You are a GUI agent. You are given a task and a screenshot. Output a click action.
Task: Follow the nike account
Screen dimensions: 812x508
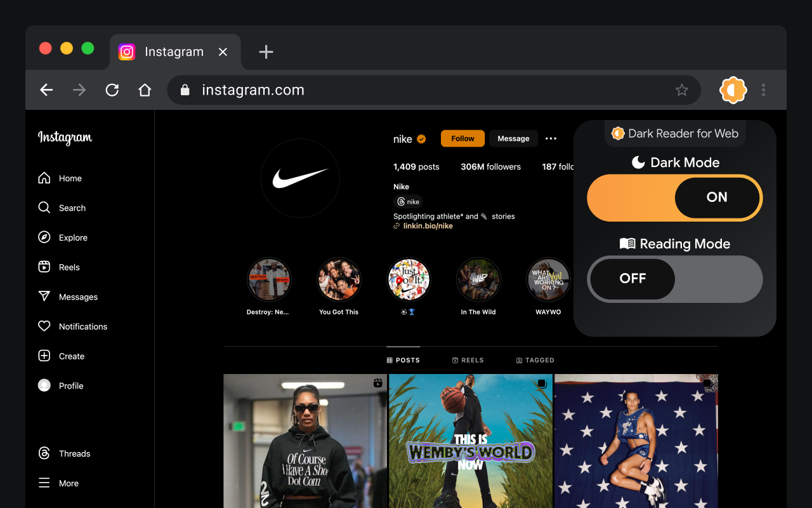click(462, 138)
